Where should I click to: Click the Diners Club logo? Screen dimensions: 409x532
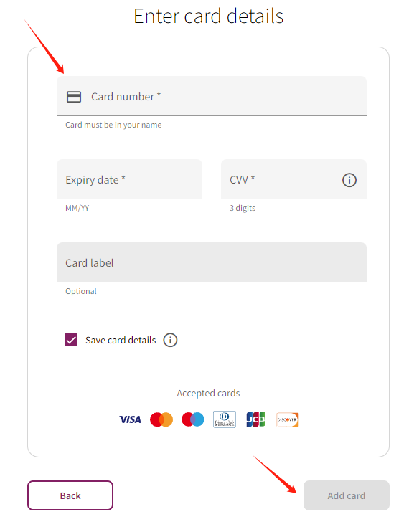[x=225, y=419]
